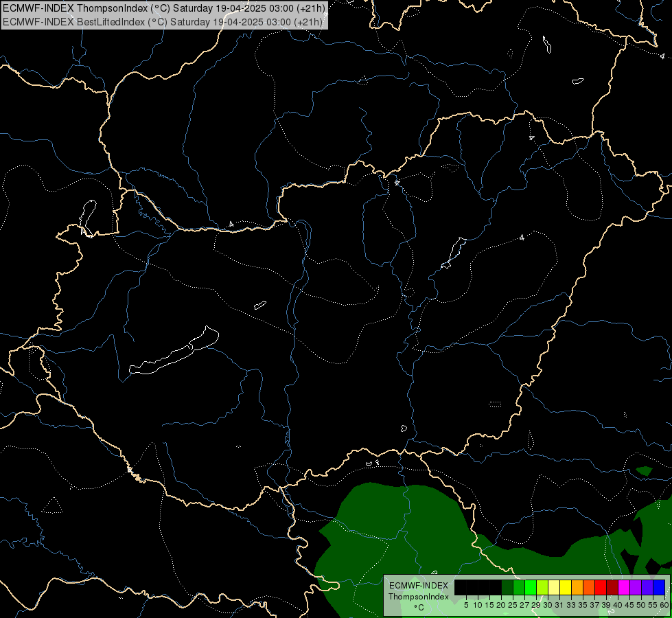Click the legend tick value '20'
Viewport: 672px width, 618px height.
click(x=501, y=605)
